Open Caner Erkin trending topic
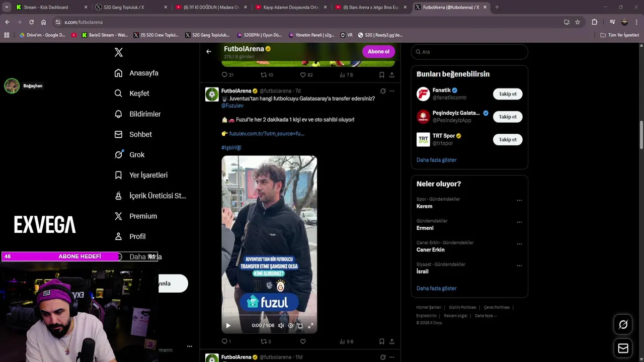This screenshot has width=644, height=362. point(430,249)
